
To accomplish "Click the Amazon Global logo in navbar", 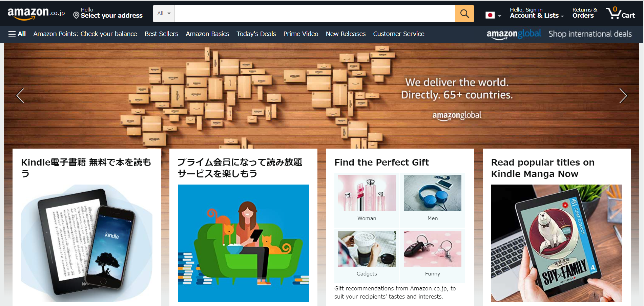I will [x=514, y=34].
